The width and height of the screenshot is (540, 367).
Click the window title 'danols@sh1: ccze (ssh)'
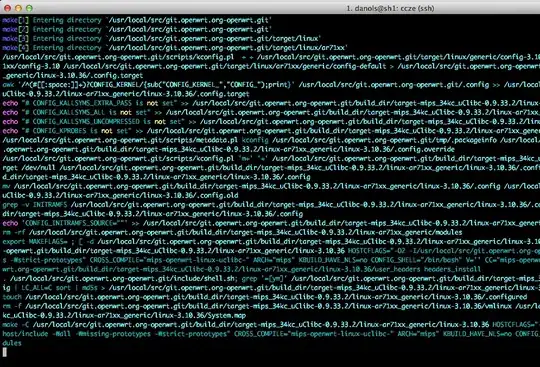[394, 8]
